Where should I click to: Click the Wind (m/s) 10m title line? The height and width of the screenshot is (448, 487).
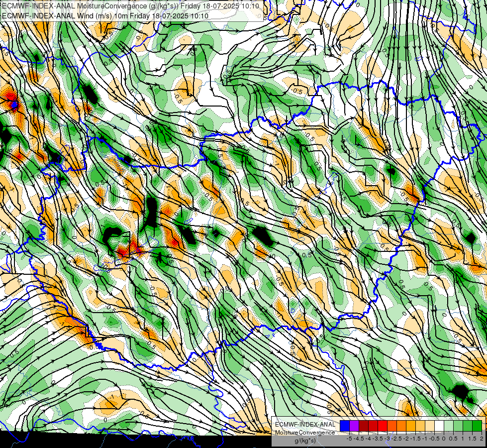[x=105, y=15]
